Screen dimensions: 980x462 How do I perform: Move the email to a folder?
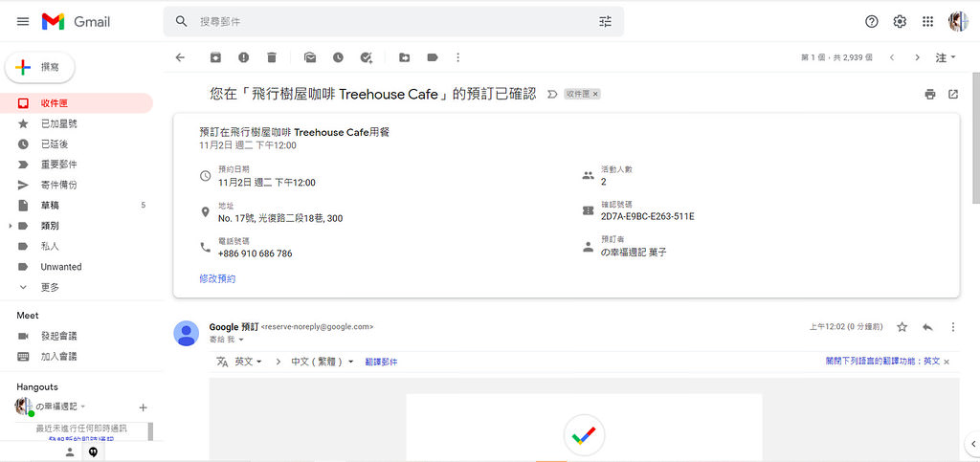tap(405, 57)
